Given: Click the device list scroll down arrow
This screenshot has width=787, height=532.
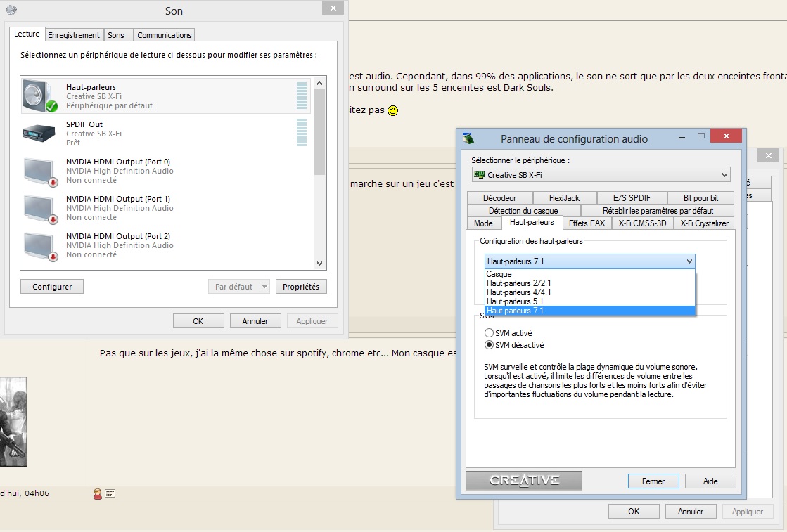Looking at the screenshot, I should (x=320, y=264).
